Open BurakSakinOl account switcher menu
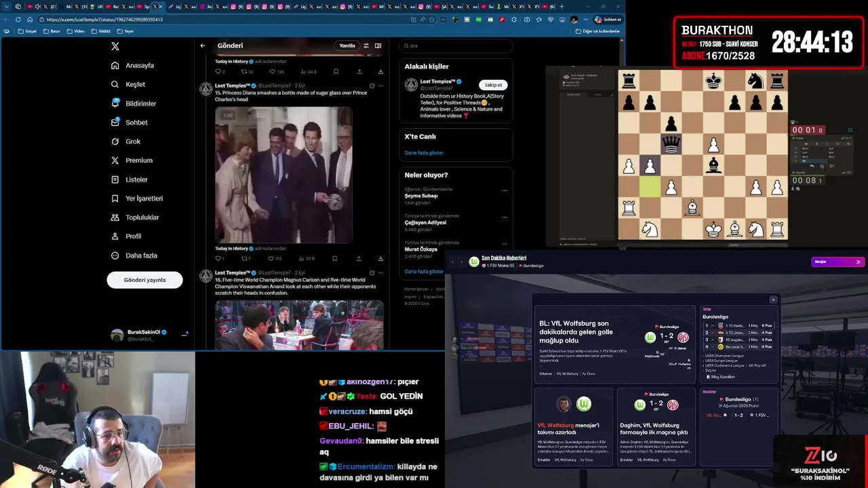Image resolution: width=868 pixels, height=488 pixels. (149, 335)
